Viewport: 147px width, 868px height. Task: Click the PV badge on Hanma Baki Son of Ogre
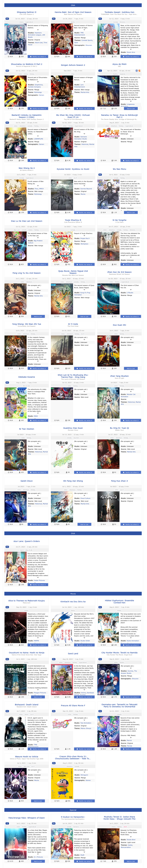click(53, 19)
